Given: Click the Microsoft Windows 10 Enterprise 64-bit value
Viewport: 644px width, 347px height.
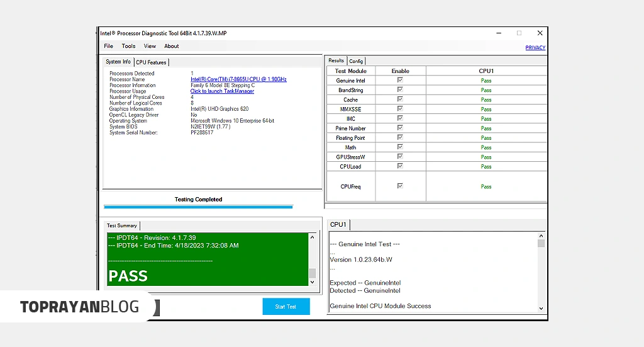Looking at the screenshot, I should point(232,121).
